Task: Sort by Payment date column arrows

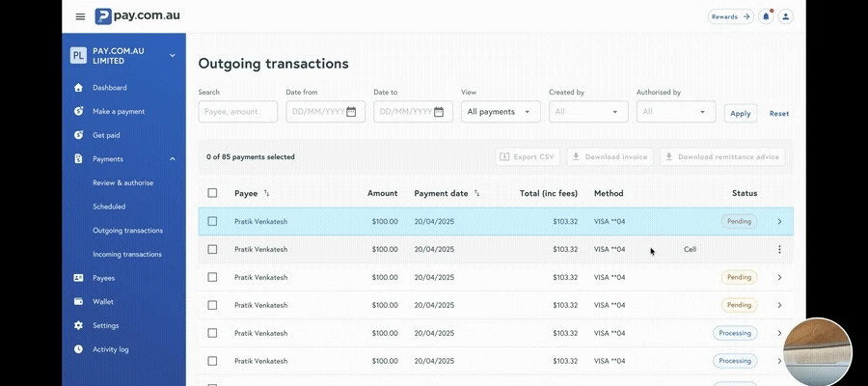Action: [476, 193]
